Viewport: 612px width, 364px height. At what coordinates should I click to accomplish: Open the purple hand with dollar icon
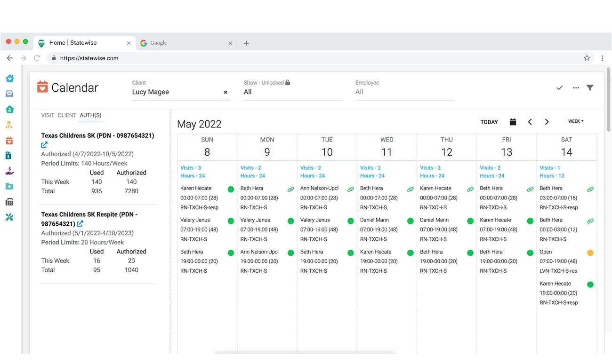[9, 171]
